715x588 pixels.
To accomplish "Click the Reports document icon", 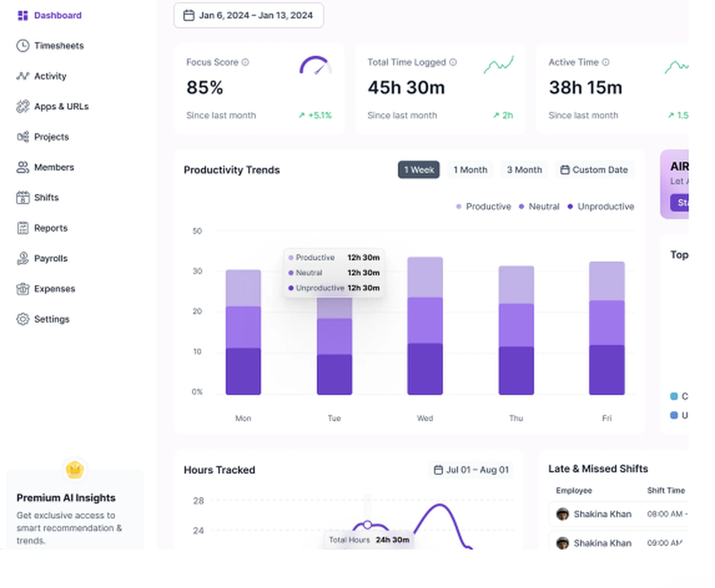I will click(23, 228).
